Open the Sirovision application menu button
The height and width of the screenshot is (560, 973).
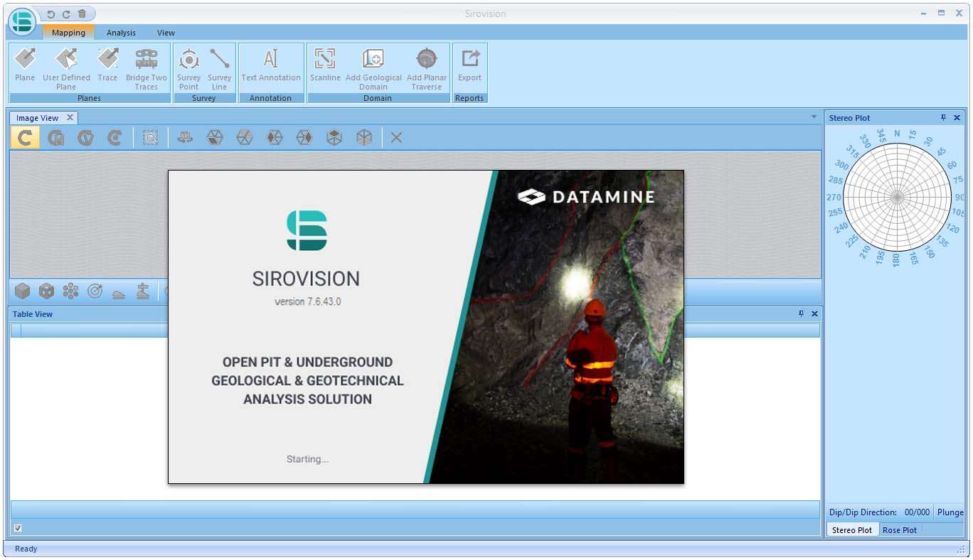pos(23,21)
